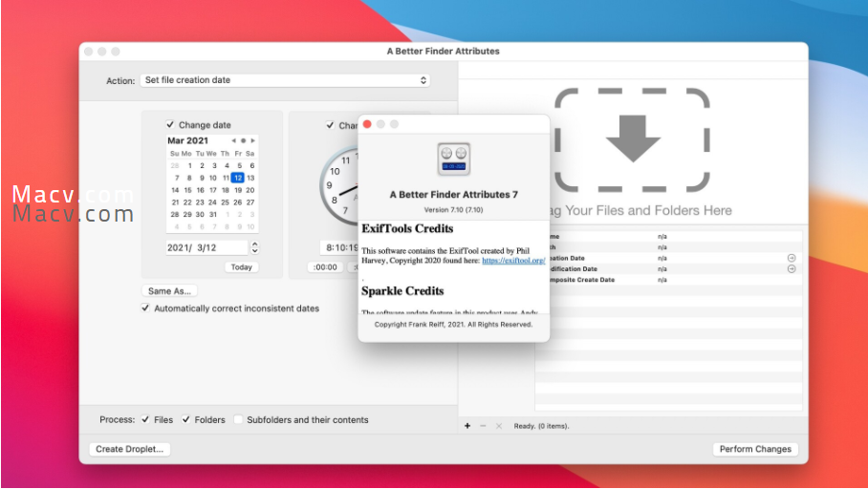
Task: Click the plus icon to add items
Action: coord(467,426)
